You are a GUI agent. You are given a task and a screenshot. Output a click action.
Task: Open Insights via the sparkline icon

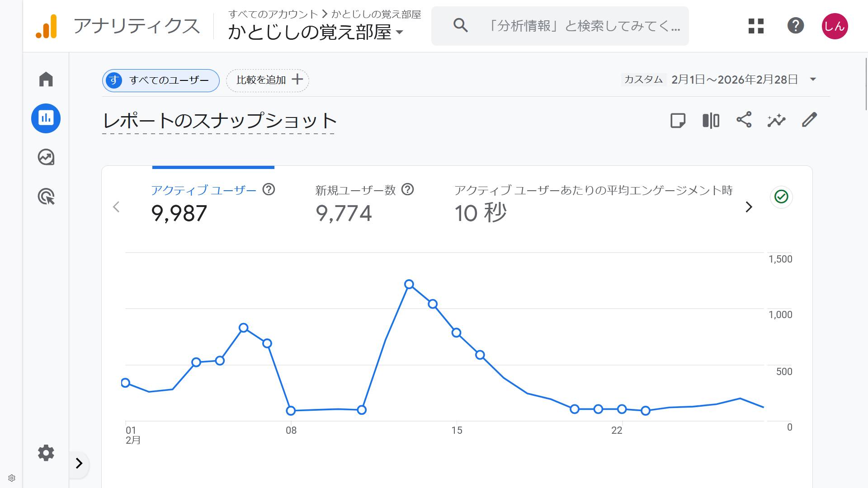776,120
